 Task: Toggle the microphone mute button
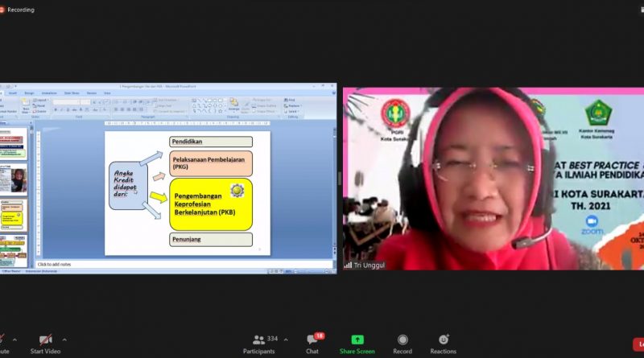(x=2, y=344)
